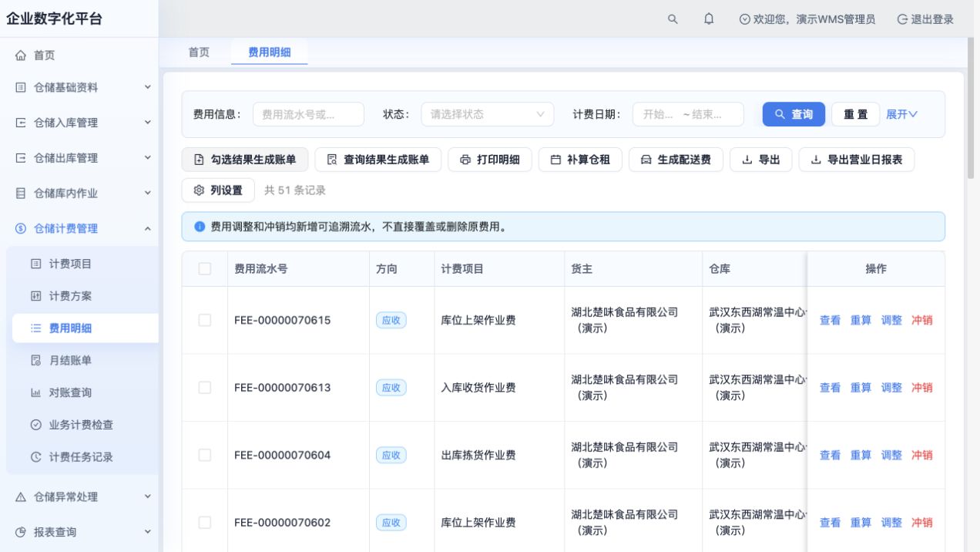The width and height of the screenshot is (980, 552).
Task: Switch to the 首页 tab
Action: (x=199, y=52)
